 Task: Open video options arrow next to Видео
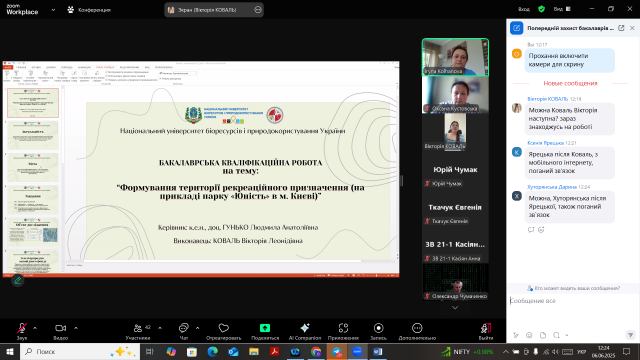pyautogui.click(x=76, y=328)
